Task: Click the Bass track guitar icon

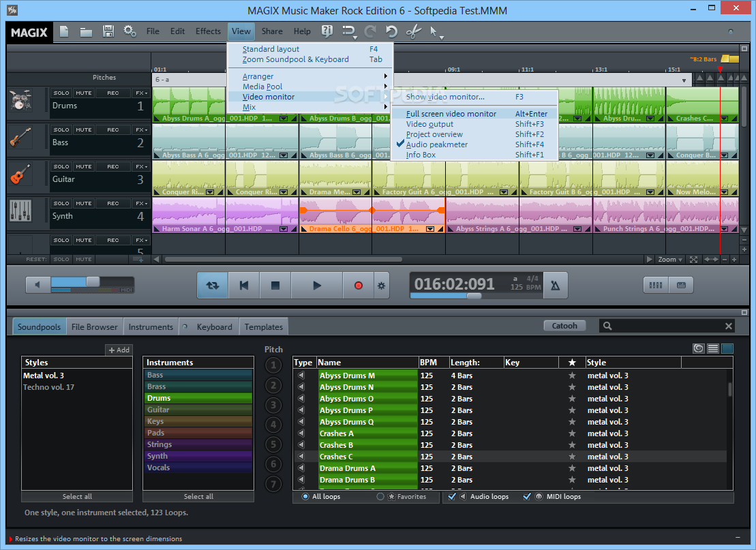Action: (x=20, y=138)
